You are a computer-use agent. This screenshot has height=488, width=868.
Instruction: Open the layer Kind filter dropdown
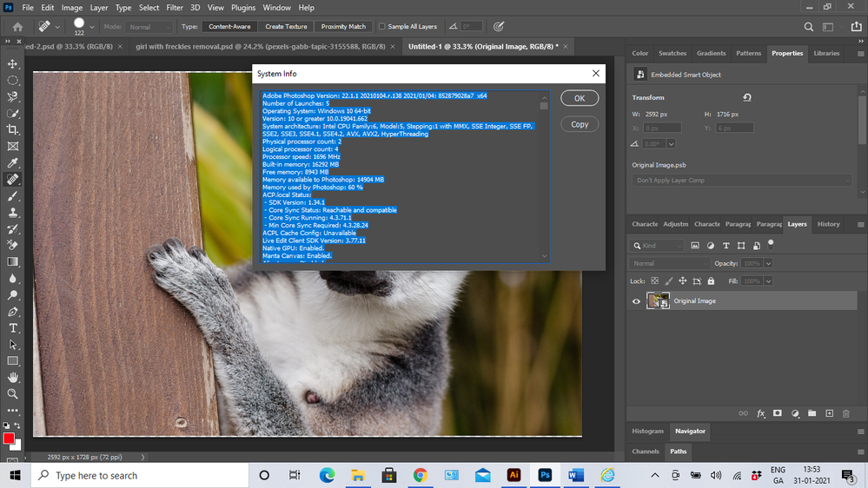click(659, 246)
